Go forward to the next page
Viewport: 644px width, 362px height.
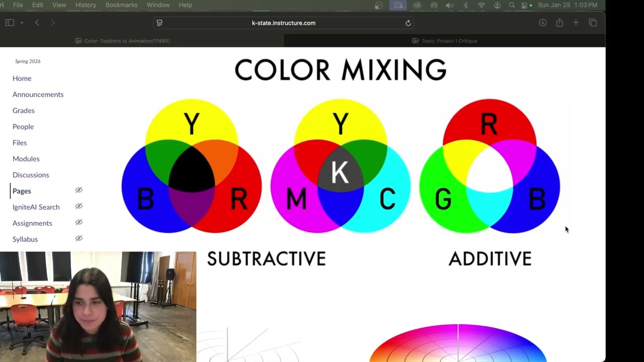coord(53,23)
